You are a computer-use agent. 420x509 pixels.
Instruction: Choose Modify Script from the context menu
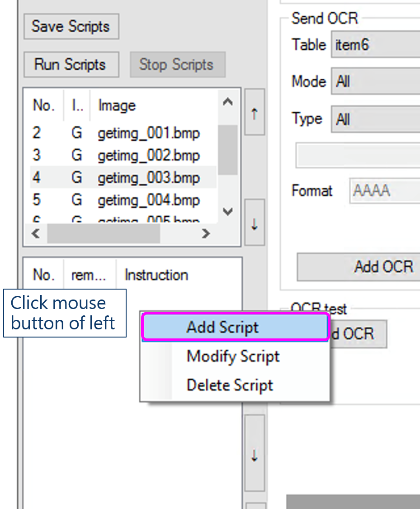tap(233, 357)
